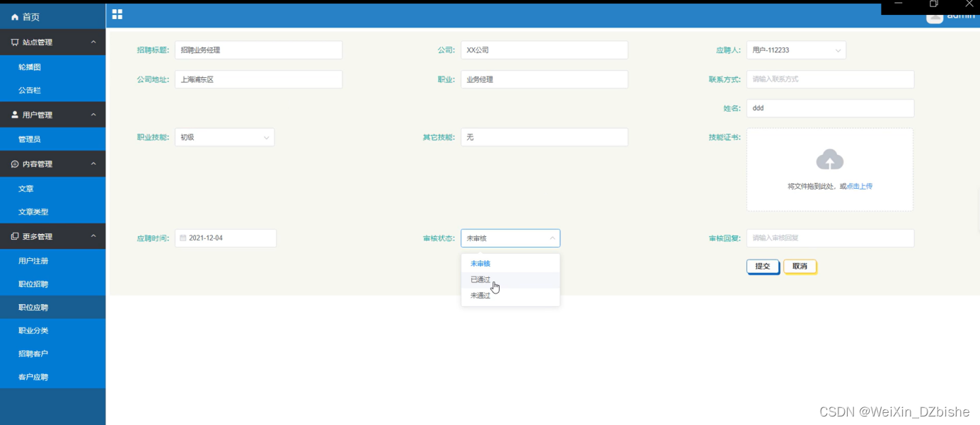The height and width of the screenshot is (425, 980).
Task: Open 职业分类 menu item
Action: 52,331
